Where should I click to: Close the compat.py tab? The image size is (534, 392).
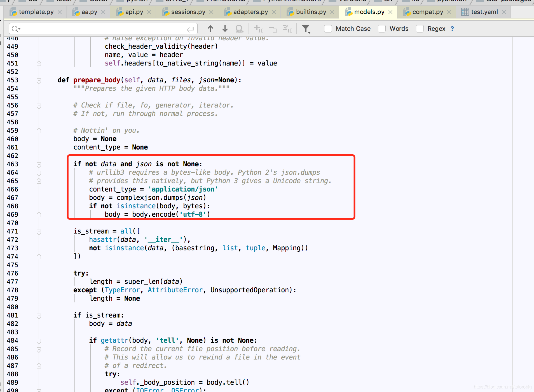(x=449, y=12)
